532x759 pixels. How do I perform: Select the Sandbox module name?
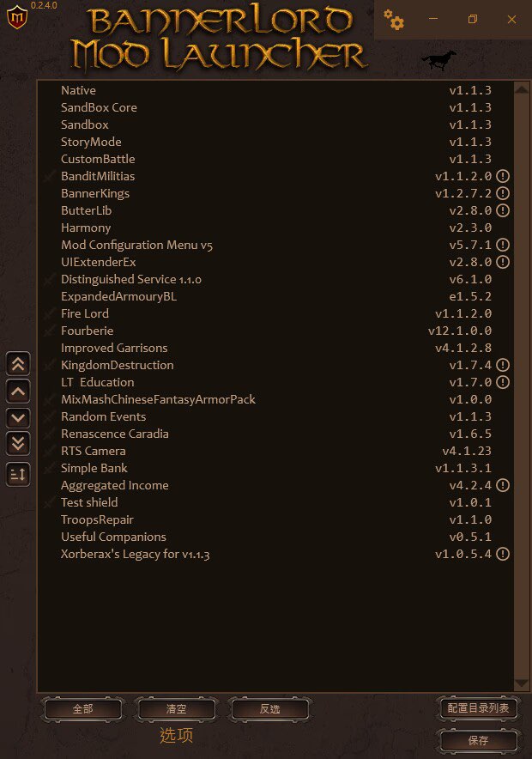coord(85,124)
